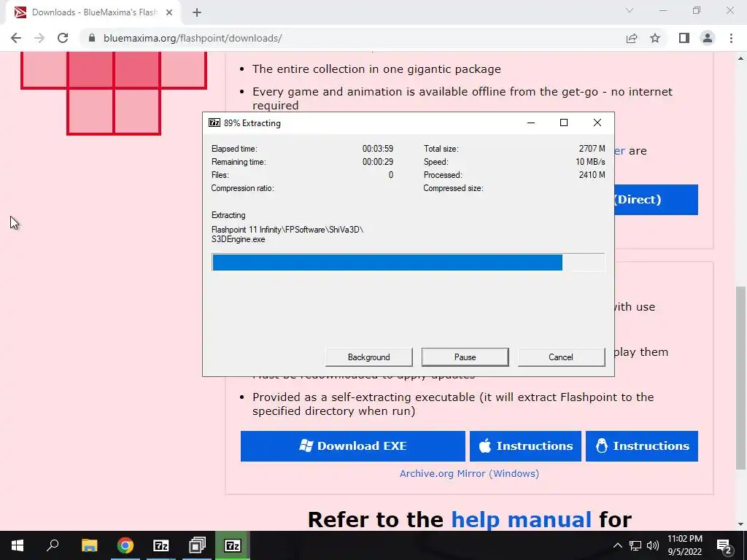The width and height of the screenshot is (747, 560).
Task: Open Archive.org Mirror (Windows) link
Action: click(469, 474)
